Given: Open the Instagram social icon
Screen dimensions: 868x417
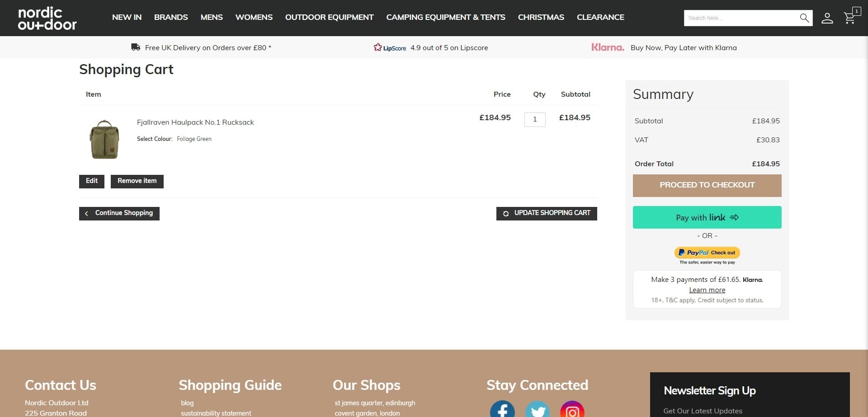Looking at the screenshot, I should point(572,410).
